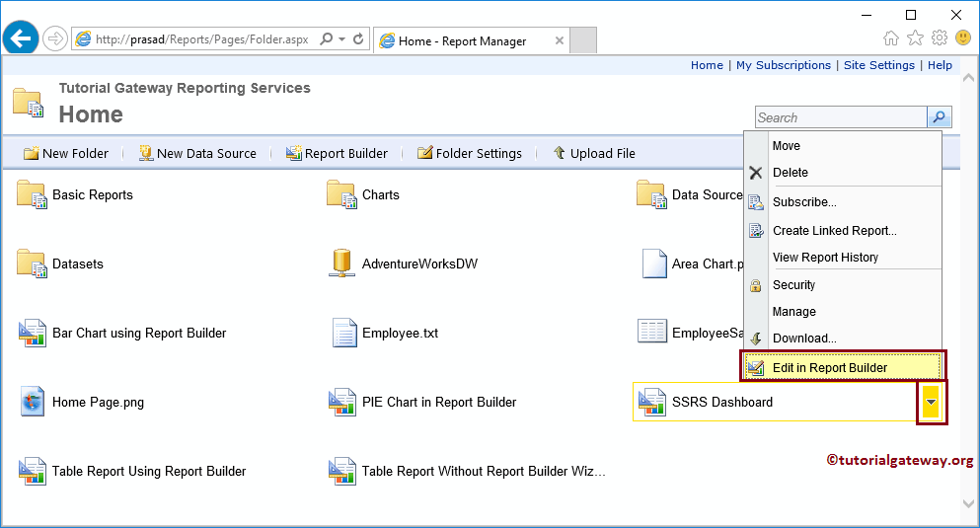Click the PIE Chart in Report Builder icon
The width and height of the screenshot is (980, 528).
(x=342, y=403)
